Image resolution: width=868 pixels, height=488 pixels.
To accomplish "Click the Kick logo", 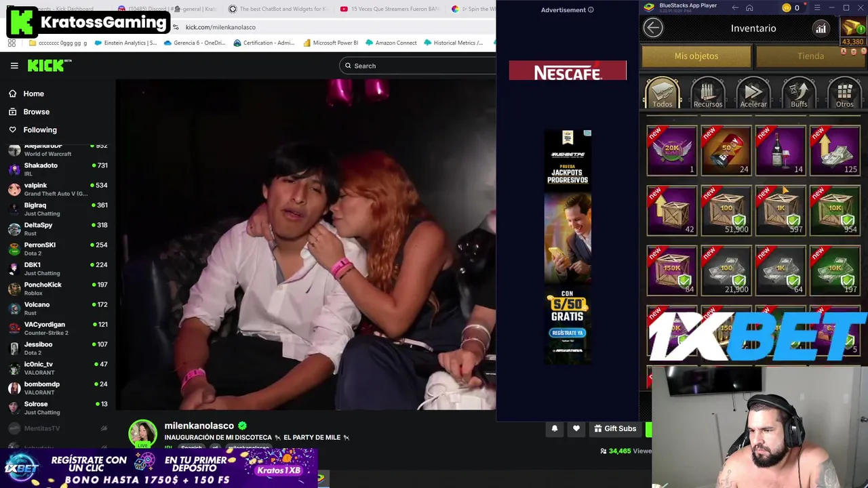I will [x=50, y=66].
